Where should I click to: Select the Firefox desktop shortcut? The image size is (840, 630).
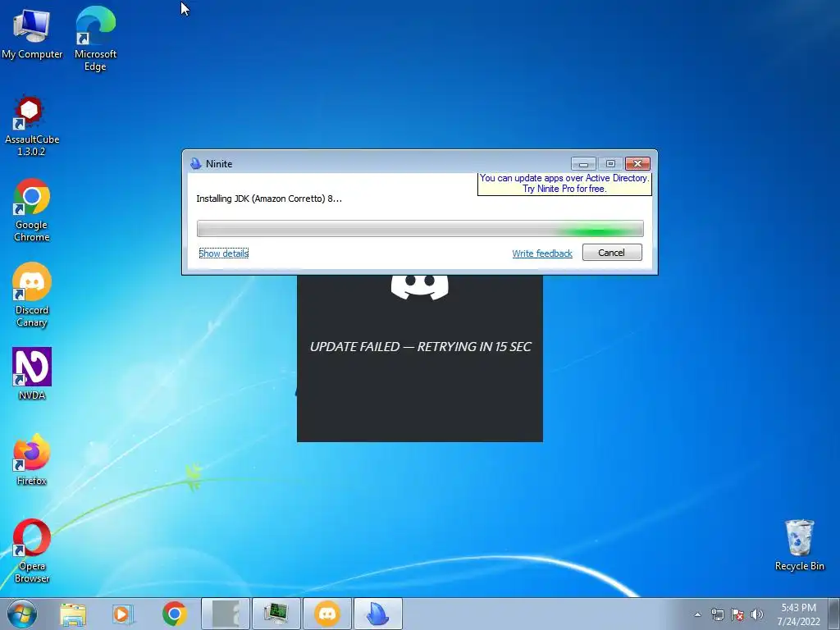tap(32, 459)
